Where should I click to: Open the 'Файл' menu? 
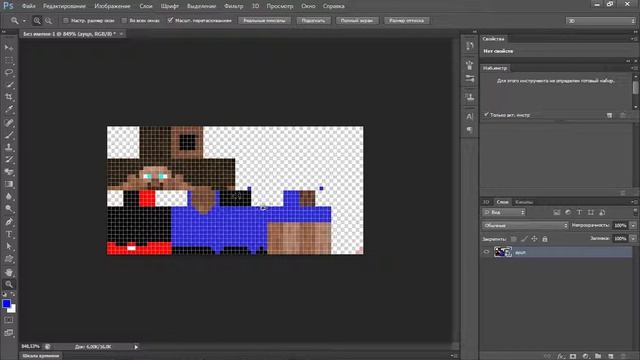[28, 6]
